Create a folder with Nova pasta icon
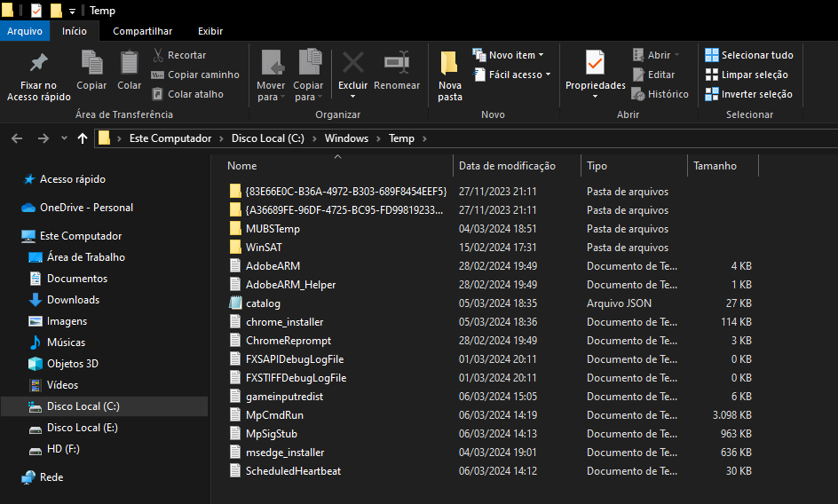838x504 pixels. pyautogui.click(x=450, y=64)
